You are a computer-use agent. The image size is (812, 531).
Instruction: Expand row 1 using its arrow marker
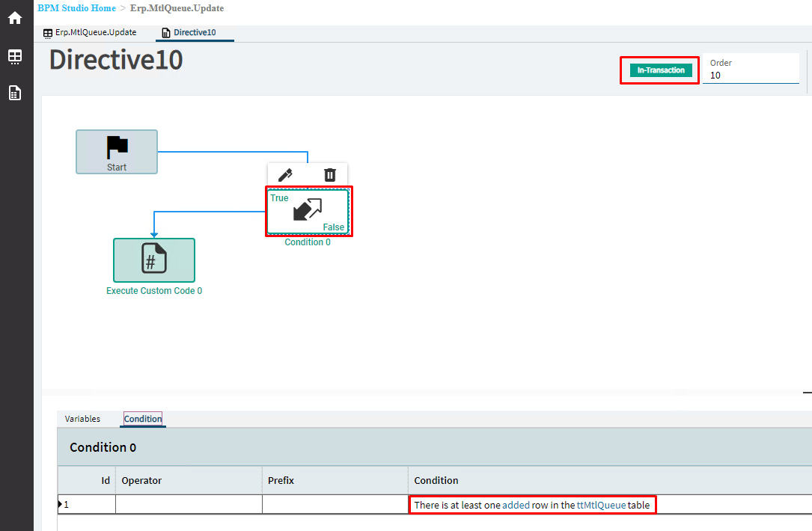(60, 505)
